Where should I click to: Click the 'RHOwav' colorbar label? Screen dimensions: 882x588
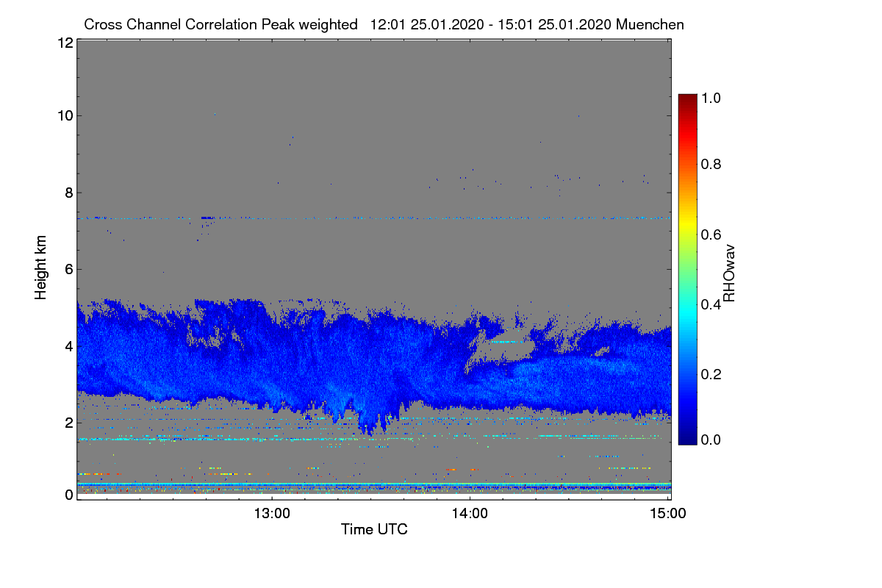coord(730,273)
